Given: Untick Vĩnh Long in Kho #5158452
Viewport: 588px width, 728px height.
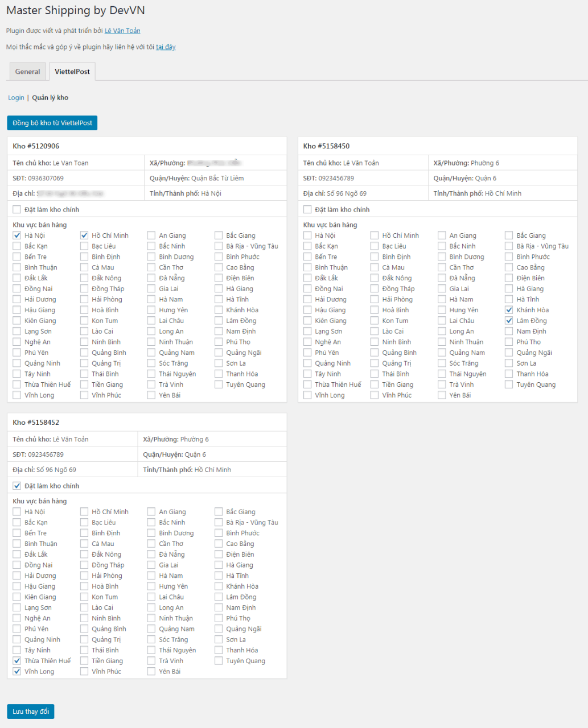Looking at the screenshot, I should 17,672.
